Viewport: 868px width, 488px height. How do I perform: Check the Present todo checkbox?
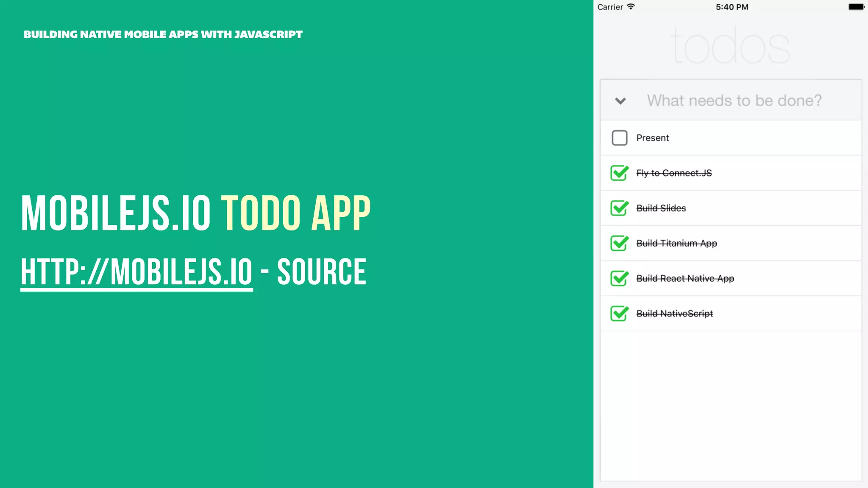[x=619, y=138]
